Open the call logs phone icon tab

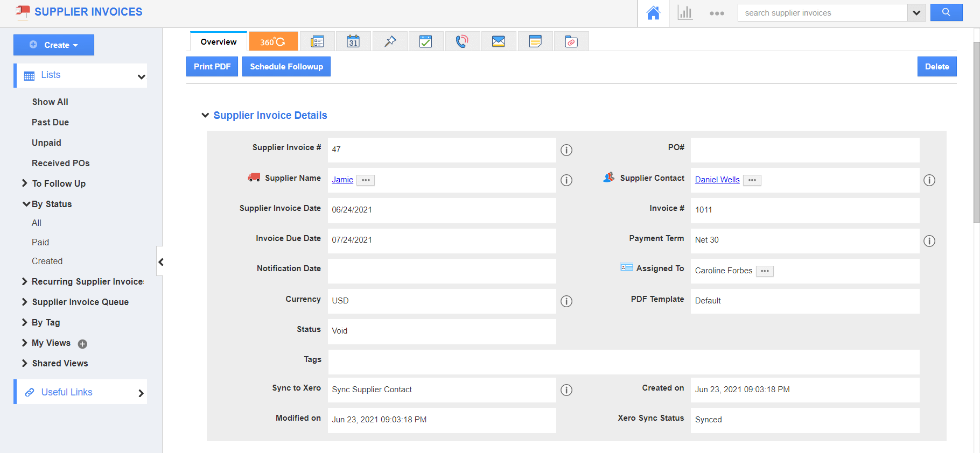tap(462, 41)
